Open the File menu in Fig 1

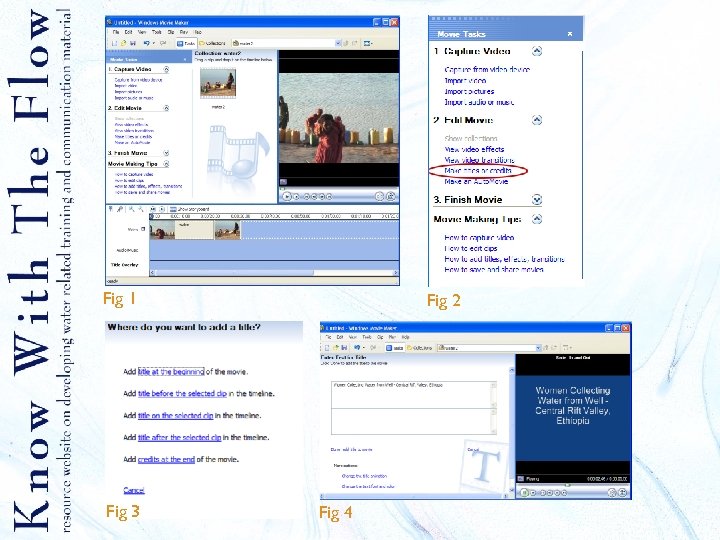[x=116, y=32]
